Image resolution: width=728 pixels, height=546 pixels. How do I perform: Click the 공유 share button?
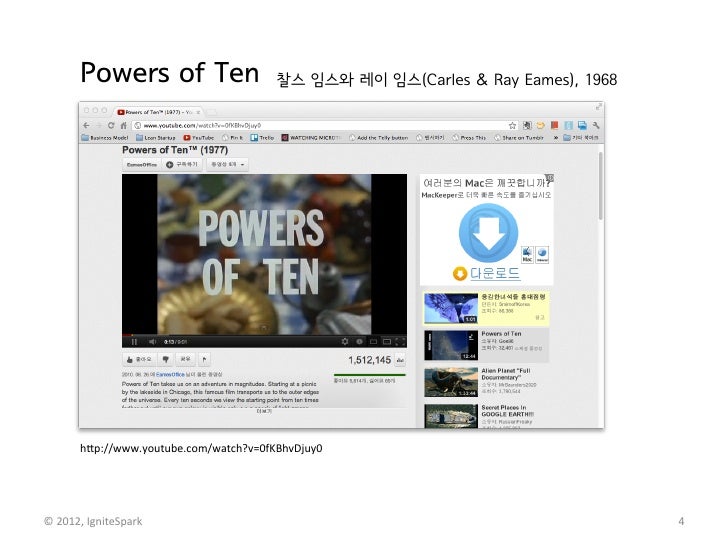tap(185, 359)
